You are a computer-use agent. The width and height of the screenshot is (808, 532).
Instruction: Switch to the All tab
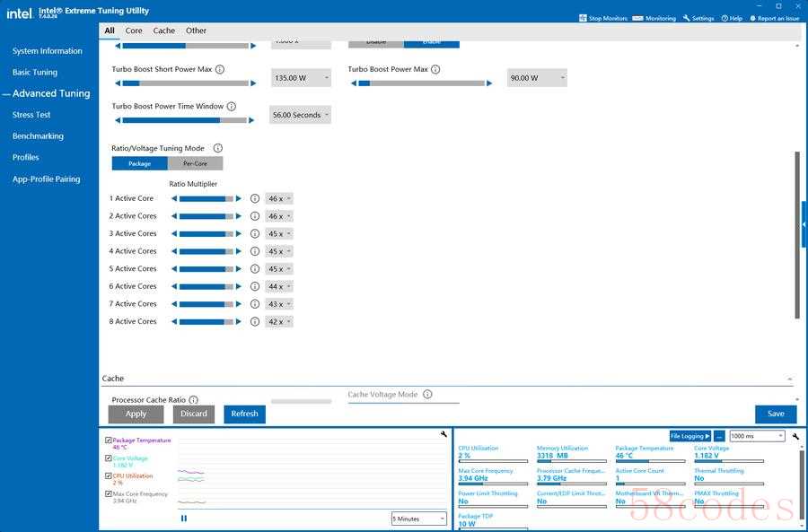(x=110, y=31)
